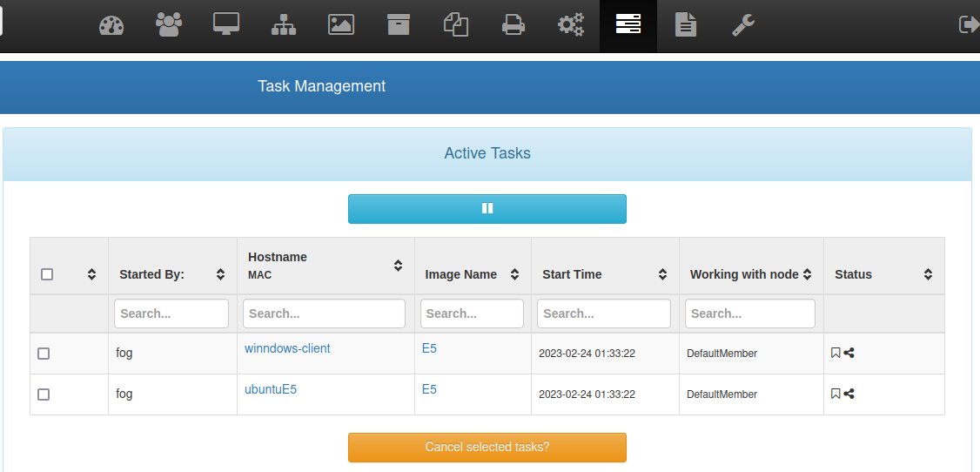
Task: Open Printer Management printer icon
Action: tap(513, 25)
